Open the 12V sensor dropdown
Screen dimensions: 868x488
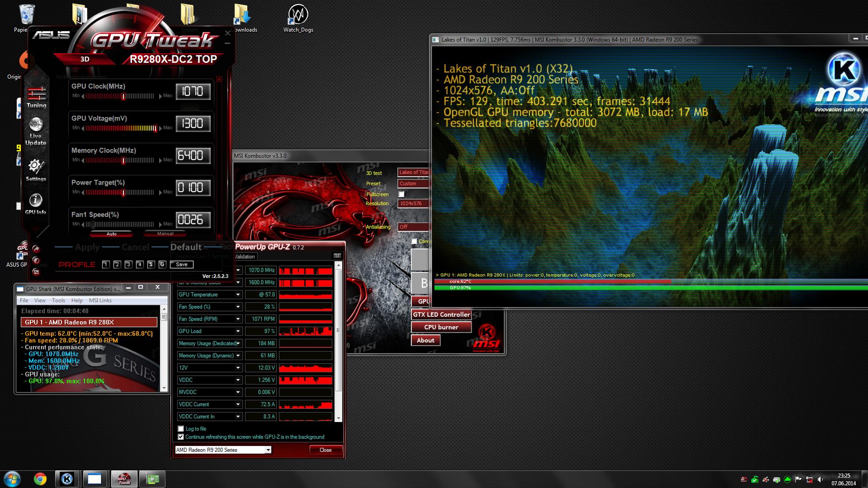tap(238, 368)
